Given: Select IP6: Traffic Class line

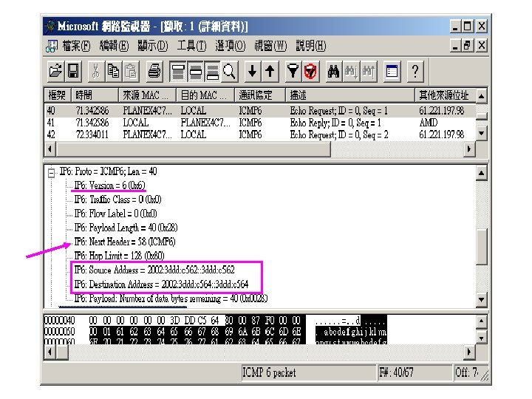Looking at the screenshot, I should coord(117,199).
